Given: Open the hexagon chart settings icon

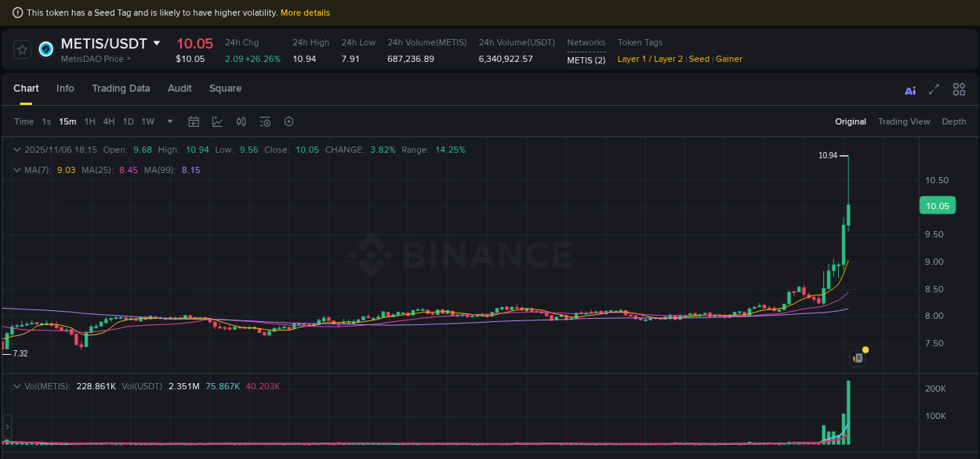Looking at the screenshot, I should [x=289, y=121].
